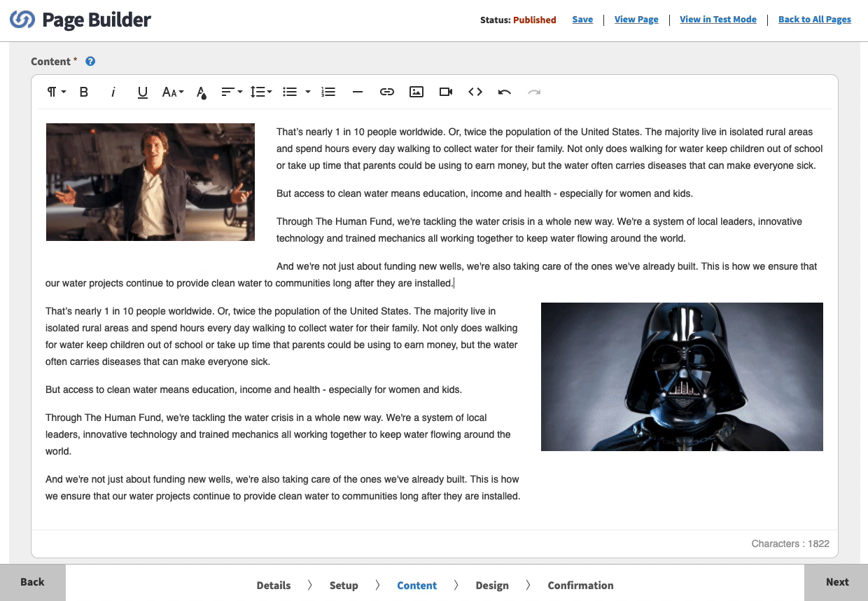Click the Content field label
The height and width of the screenshot is (601, 868).
[51, 62]
